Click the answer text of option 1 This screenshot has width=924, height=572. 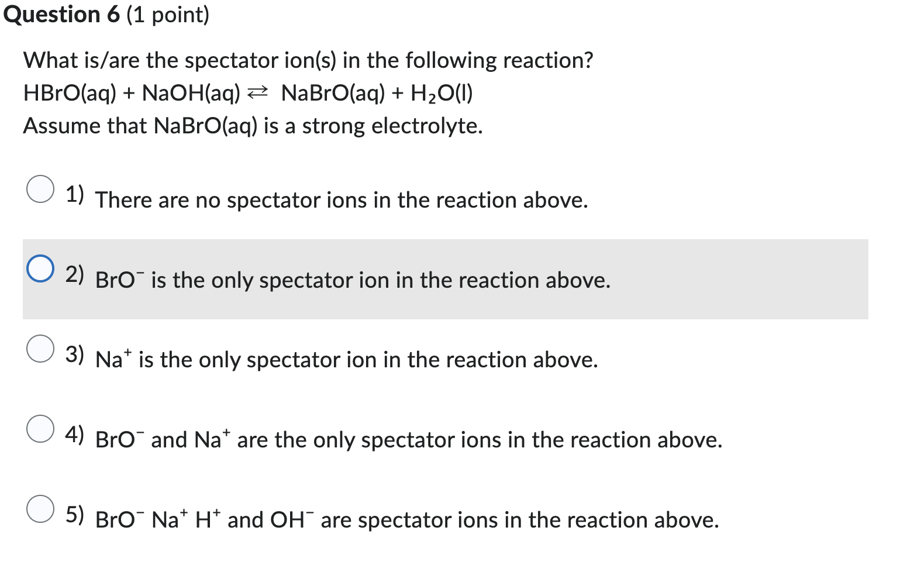click(341, 201)
